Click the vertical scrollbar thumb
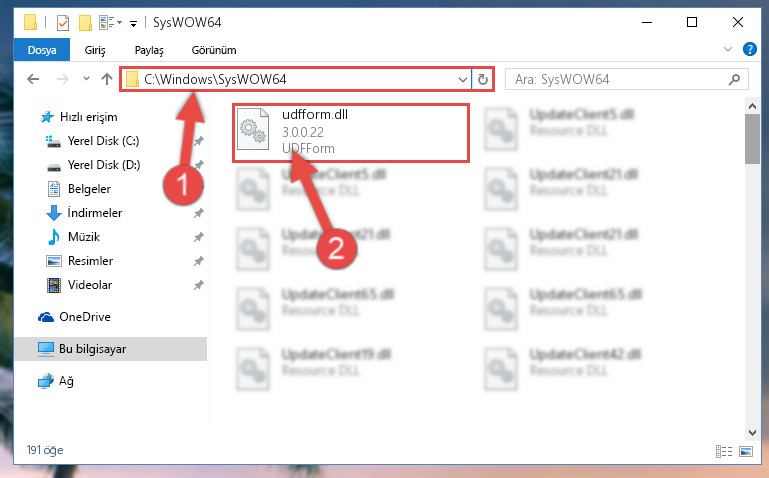This screenshot has width=769, height=478. pos(752,139)
